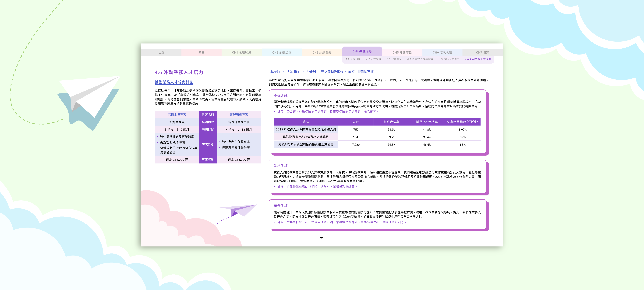Click the 三大訓練進程 underlined heading
The image size is (644, 290).
[x=322, y=72]
